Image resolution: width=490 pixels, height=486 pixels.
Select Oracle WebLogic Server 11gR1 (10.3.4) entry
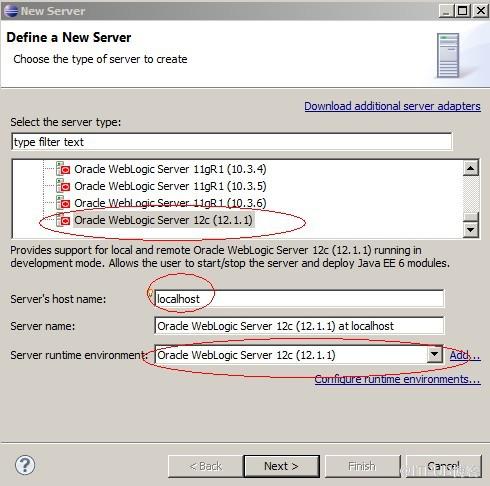(170, 169)
